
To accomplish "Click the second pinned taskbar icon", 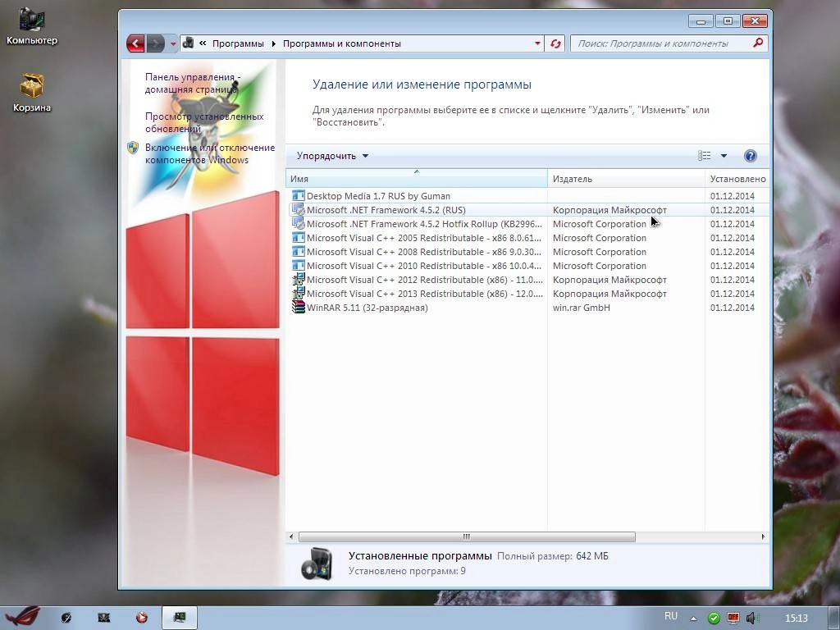I will (x=104, y=618).
